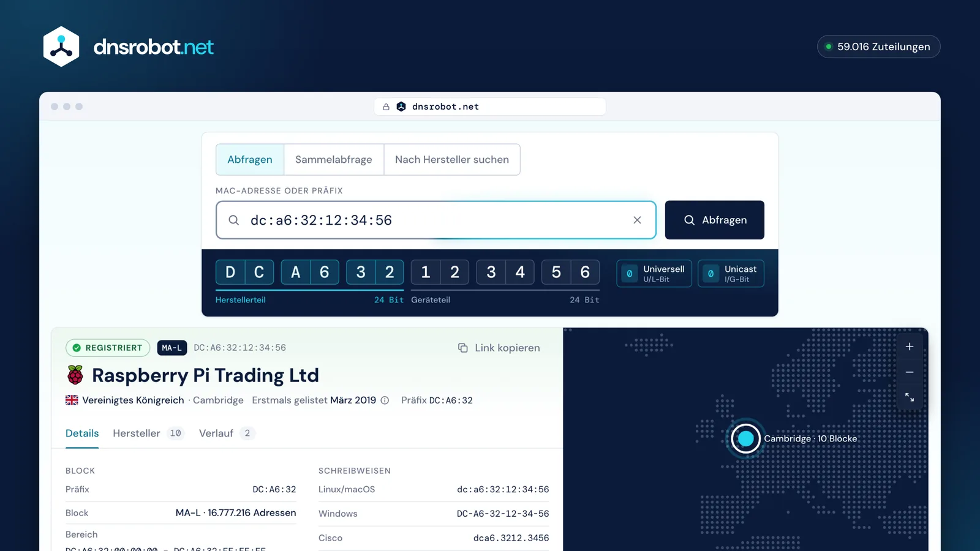980x551 pixels.
Task: Open the Verlauf tab
Action: (227, 433)
